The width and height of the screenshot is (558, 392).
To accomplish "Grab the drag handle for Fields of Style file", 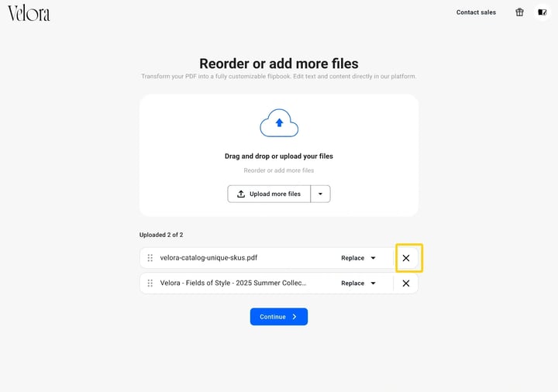I will coord(150,283).
